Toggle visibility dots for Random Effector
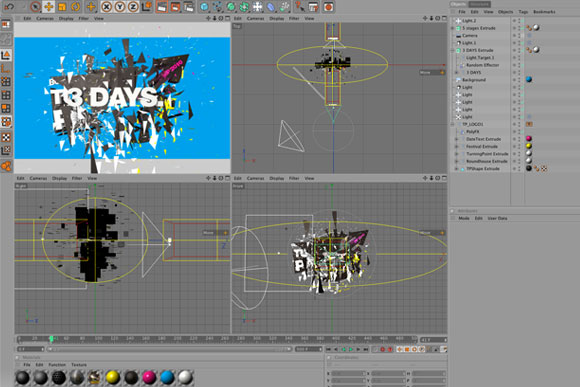 (519, 65)
